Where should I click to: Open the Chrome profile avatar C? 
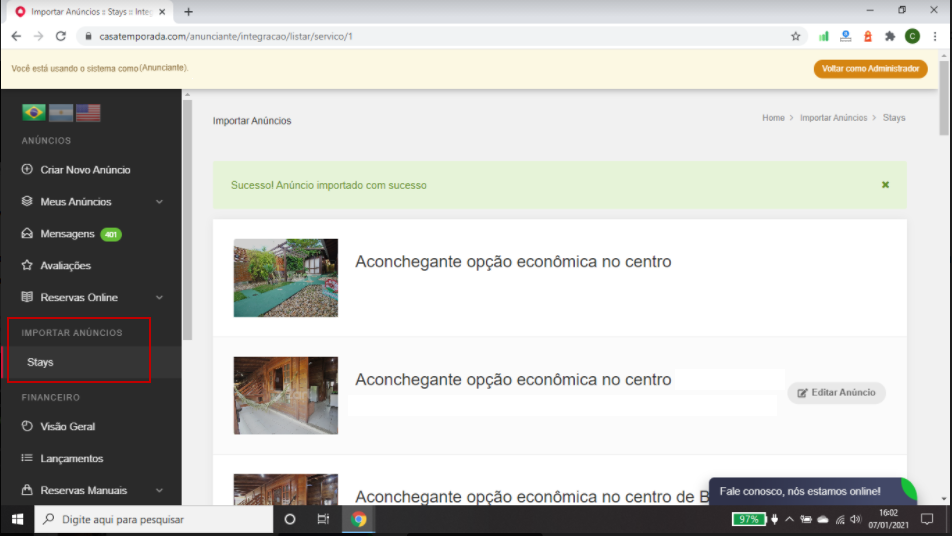(912, 36)
